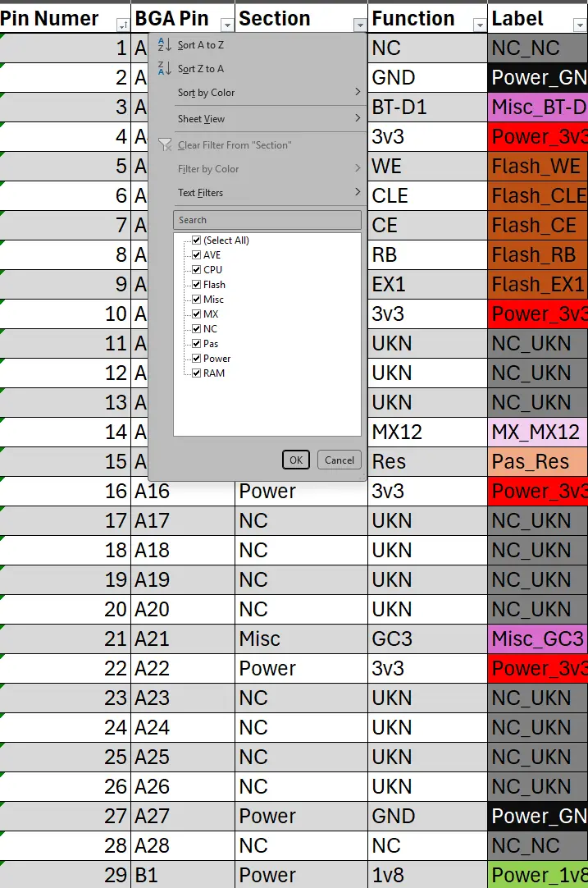The image size is (588, 888).
Task: Confirm filter with the OK button
Action: coord(296,460)
